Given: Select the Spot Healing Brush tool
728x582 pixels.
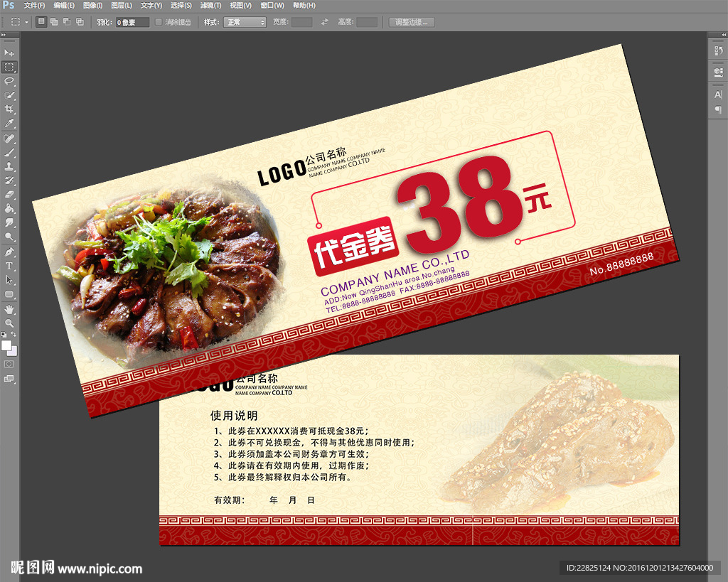Looking at the screenshot, I should click(9, 139).
